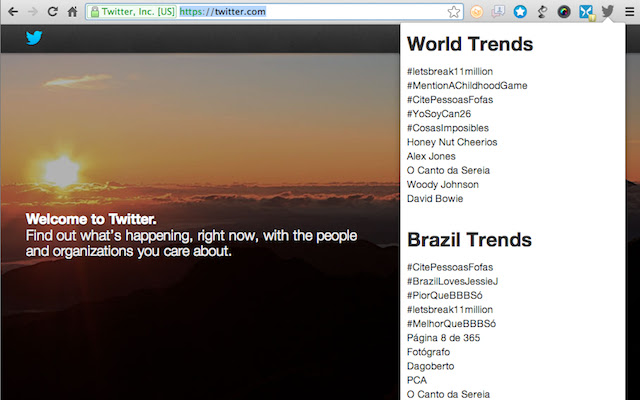Select the Página 8 de 365 trend

(x=443, y=338)
